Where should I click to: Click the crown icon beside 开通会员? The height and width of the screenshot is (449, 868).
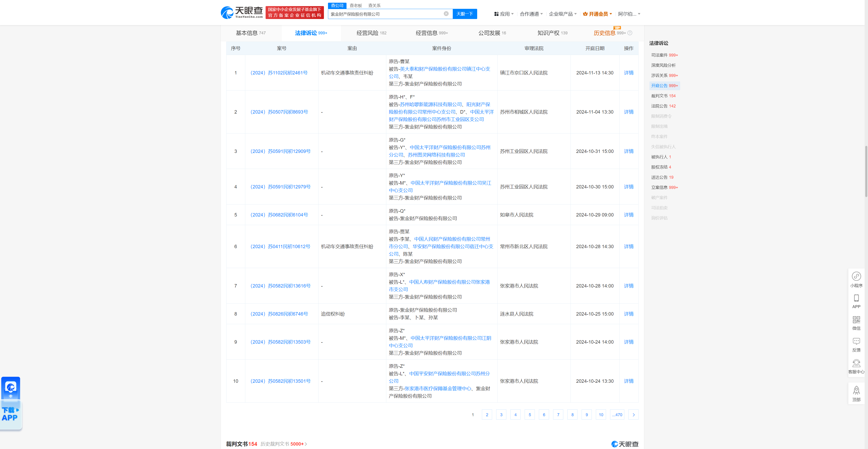pos(585,14)
